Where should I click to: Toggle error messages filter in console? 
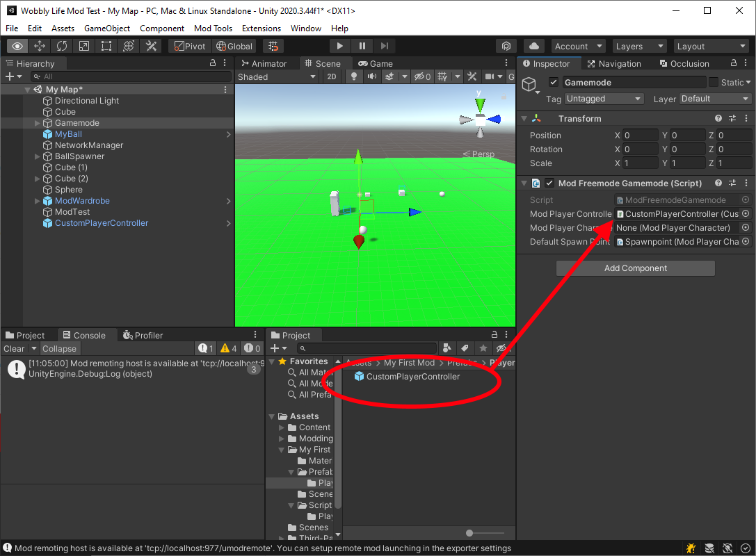pyautogui.click(x=252, y=348)
